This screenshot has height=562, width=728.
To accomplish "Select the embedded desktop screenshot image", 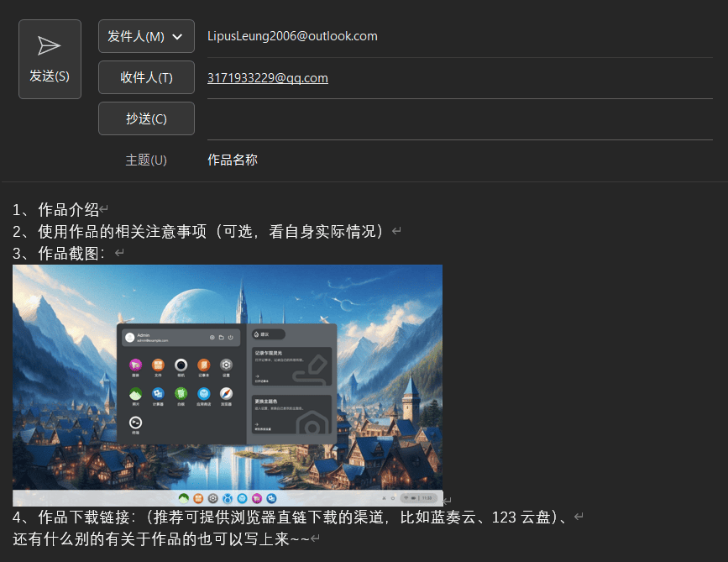I will (228, 386).
